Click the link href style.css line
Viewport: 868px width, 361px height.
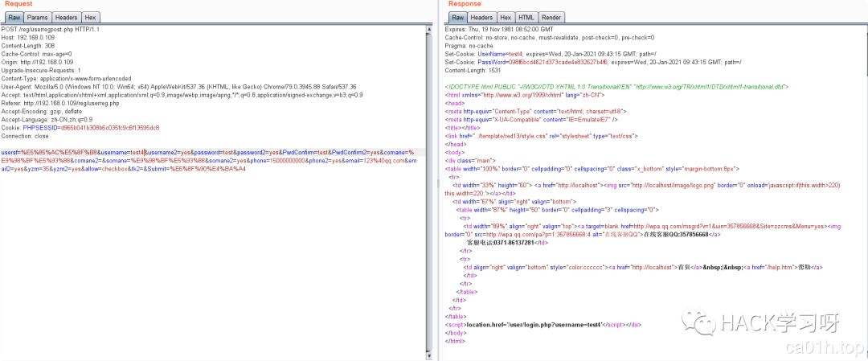coord(542,136)
